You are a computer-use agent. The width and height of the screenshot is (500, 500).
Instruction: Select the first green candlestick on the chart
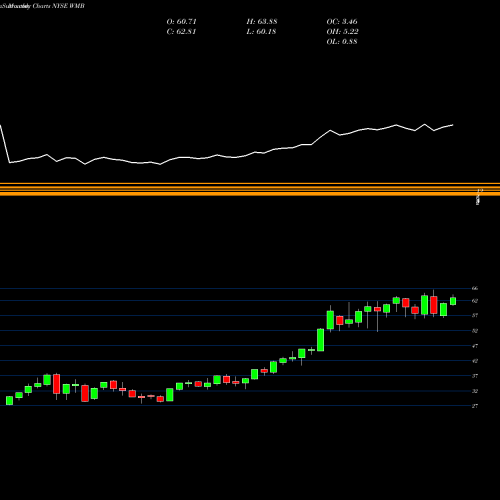(9, 400)
